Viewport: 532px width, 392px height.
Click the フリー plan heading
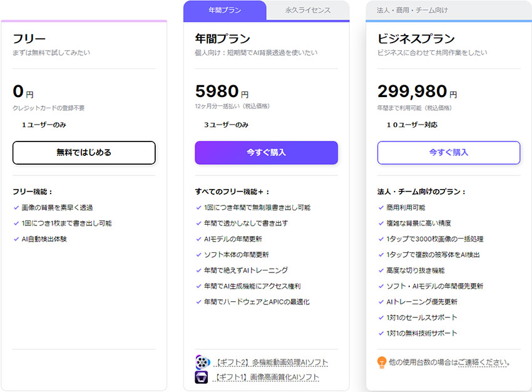tap(29, 39)
